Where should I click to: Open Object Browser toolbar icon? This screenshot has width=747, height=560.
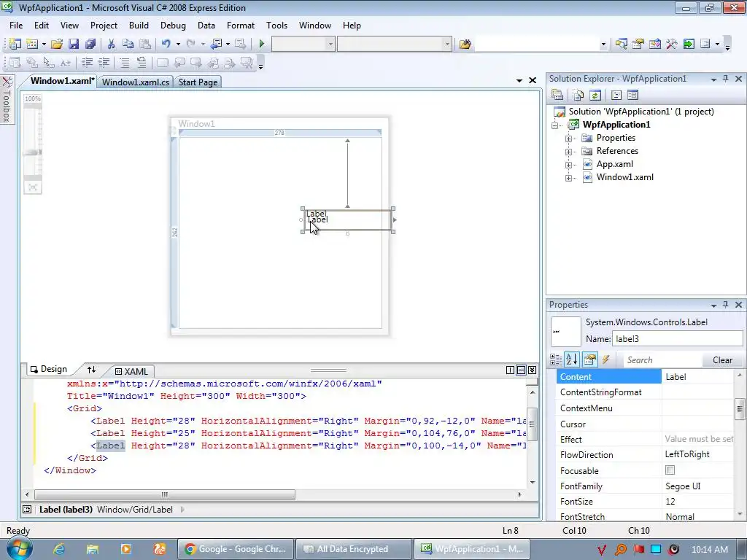coord(655,44)
